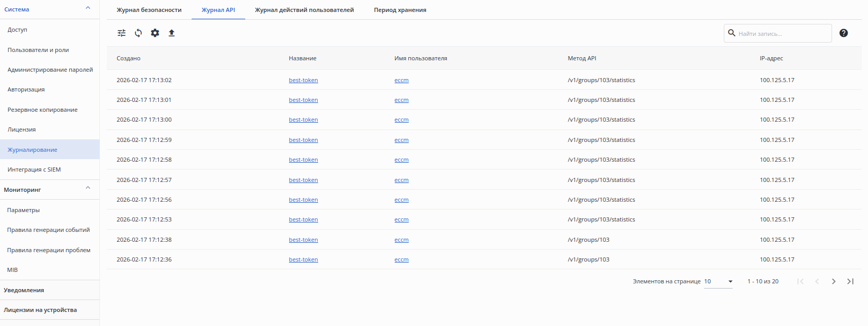Open table settings gear icon
Viewport: 868px width, 326px height.
coord(155,33)
